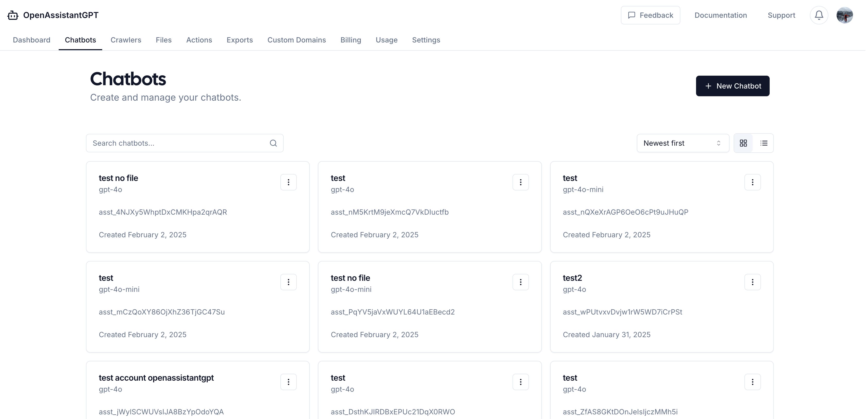The image size is (868, 419).
Task: Create a New Chatbot
Action: [x=733, y=86]
